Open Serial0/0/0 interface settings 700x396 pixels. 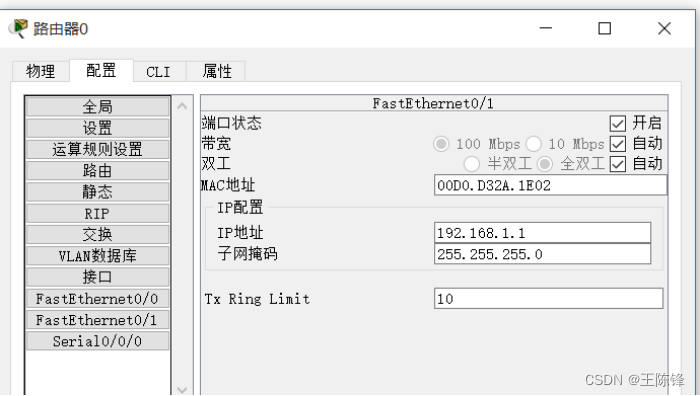coord(97,341)
